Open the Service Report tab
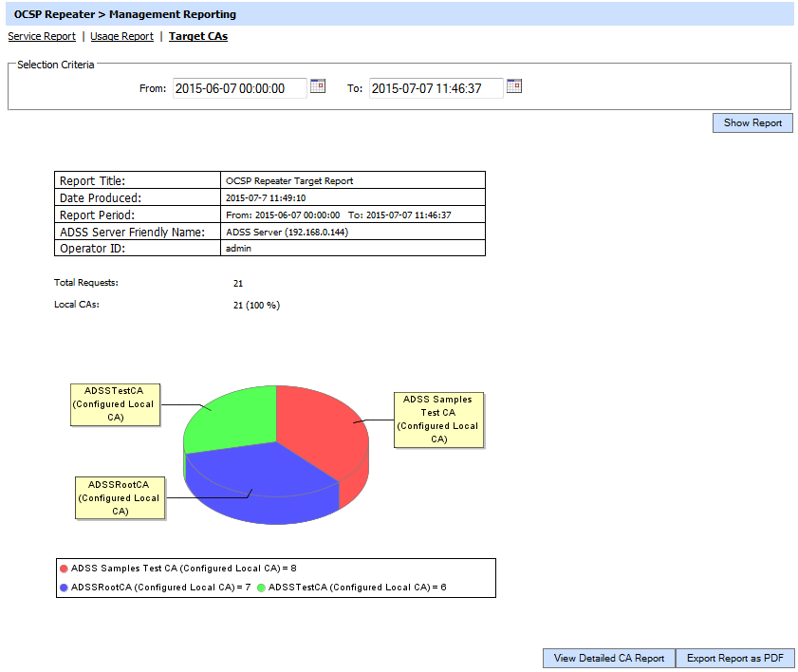 click(42, 37)
